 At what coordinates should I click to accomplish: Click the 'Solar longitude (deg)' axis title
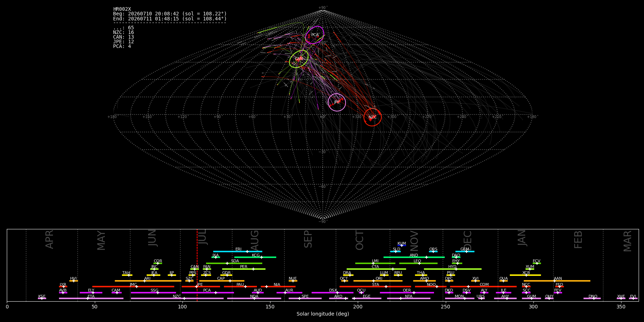tap(323, 314)
